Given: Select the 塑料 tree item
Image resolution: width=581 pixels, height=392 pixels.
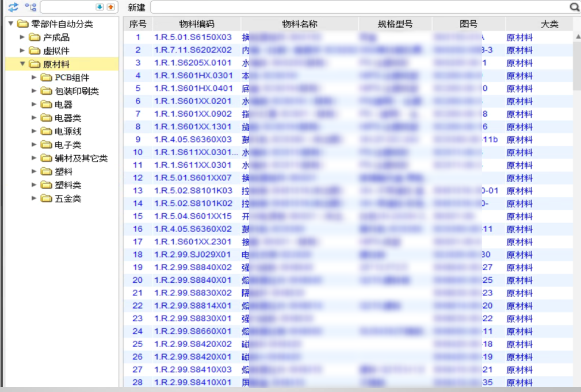Looking at the screenshot, I should 63,172.
